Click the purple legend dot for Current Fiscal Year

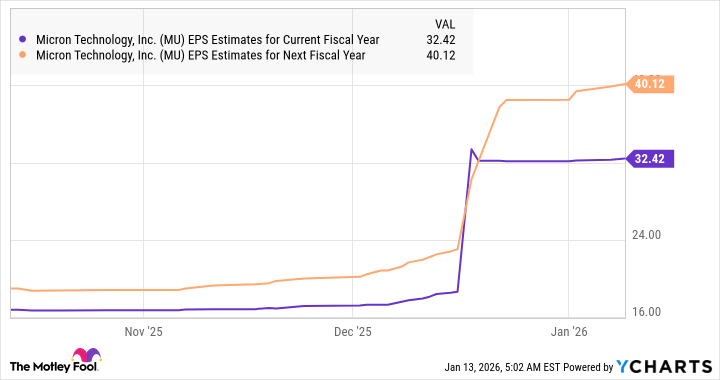point(22,39)
